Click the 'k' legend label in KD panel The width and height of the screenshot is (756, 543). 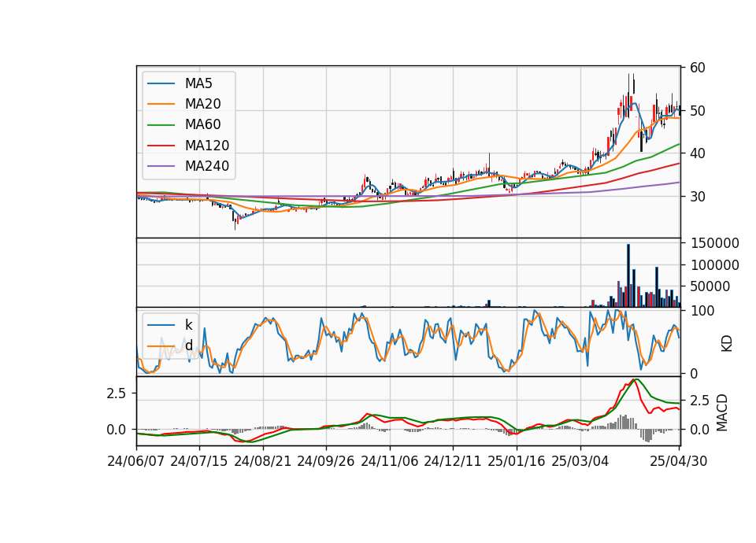tap(188, 325)
